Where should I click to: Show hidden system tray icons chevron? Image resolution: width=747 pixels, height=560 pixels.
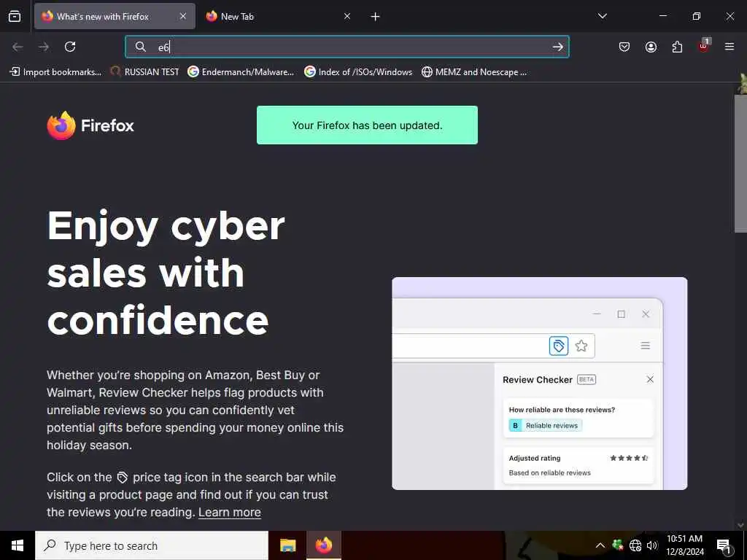pos(600,545)
